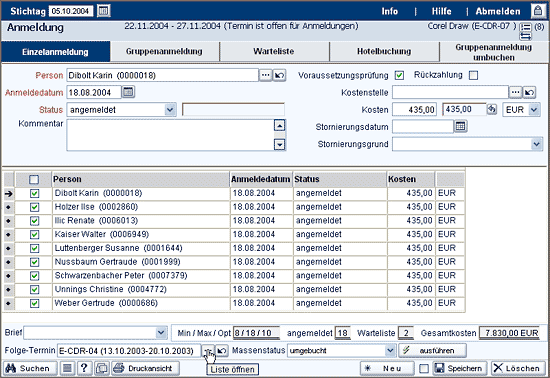Uncheck the Kaiser Walter row checkbox
Viewport: 550px width, 378px height.
click(x=34, y=235)
